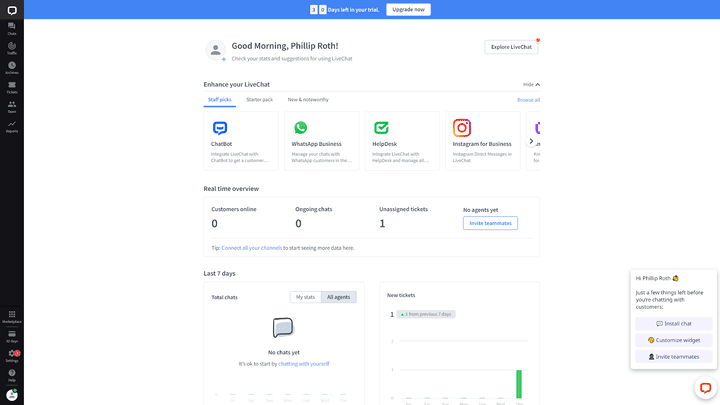Click Customize widget in the onboarding popup
The height and width of the screenshot is (405, 720).
tap(673, 340)
